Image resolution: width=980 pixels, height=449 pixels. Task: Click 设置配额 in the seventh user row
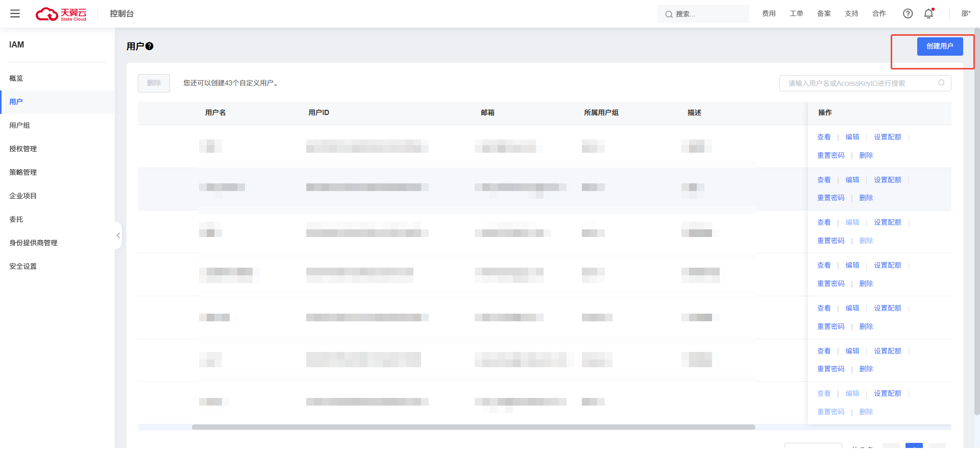click(x=888, y=393)
